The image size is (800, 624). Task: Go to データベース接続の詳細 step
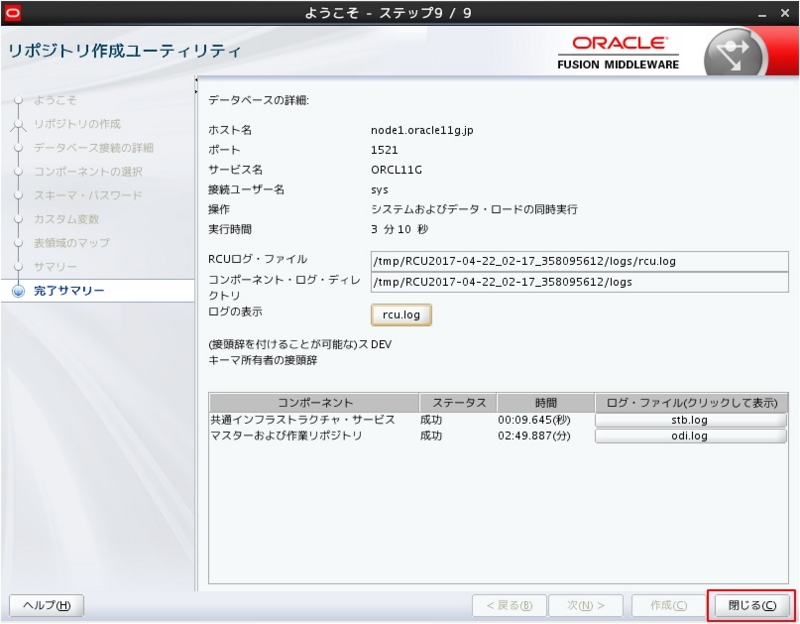(x=93, y=148)
